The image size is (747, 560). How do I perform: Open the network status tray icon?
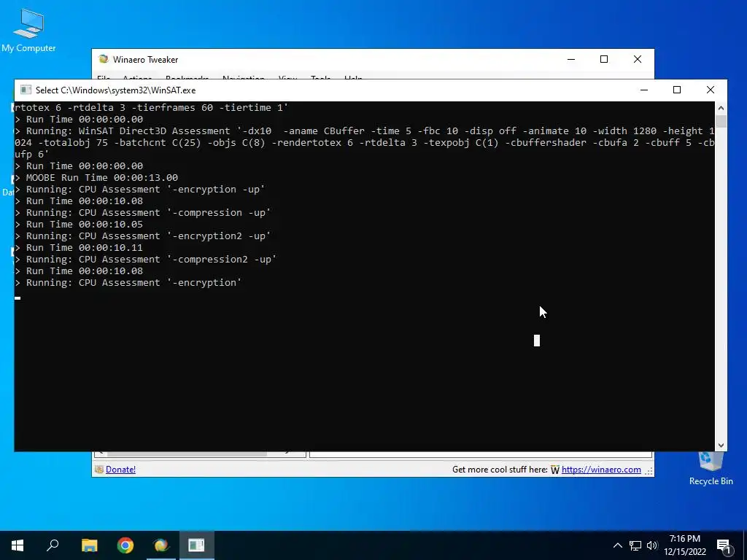635,545
